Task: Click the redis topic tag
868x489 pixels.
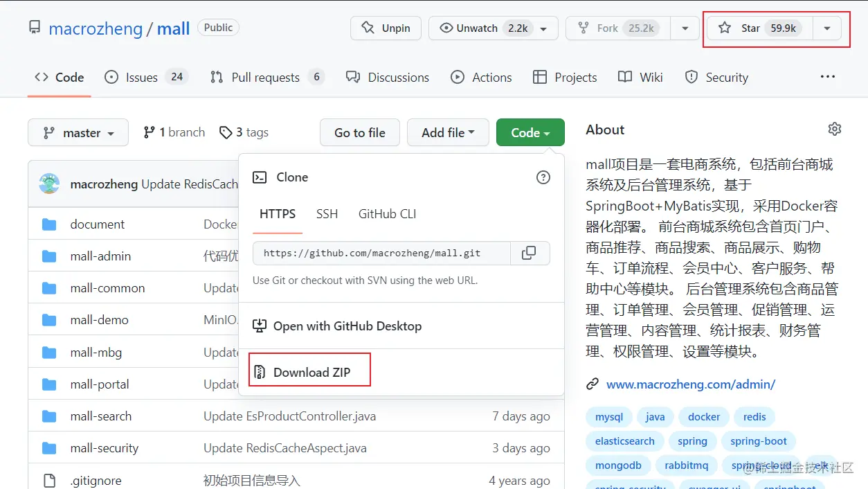Action: (x=754, y=417)
